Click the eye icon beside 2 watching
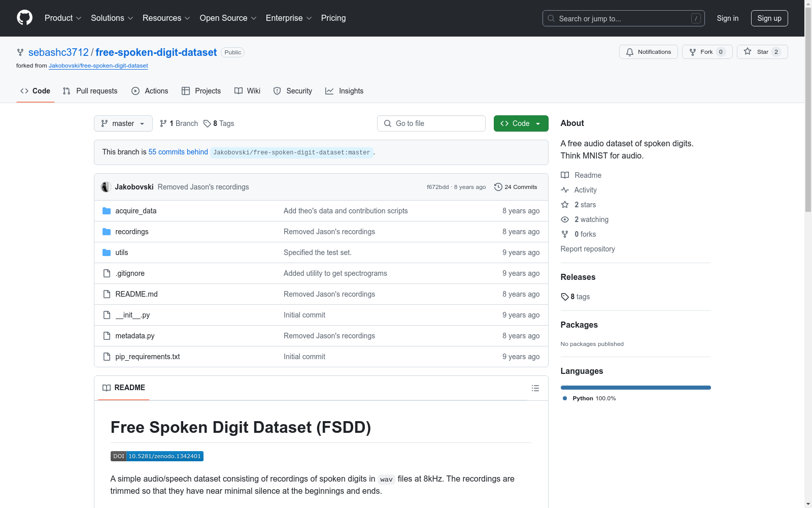 coord(564,219)
